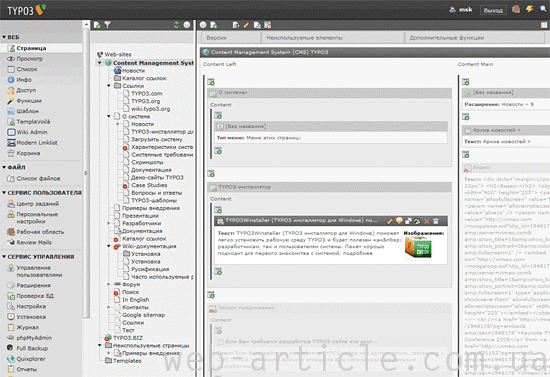
Task: Collapse the СЕРВИС ПОЛЬЗОВАТЕЛЯ group
Action: point(4,193)
